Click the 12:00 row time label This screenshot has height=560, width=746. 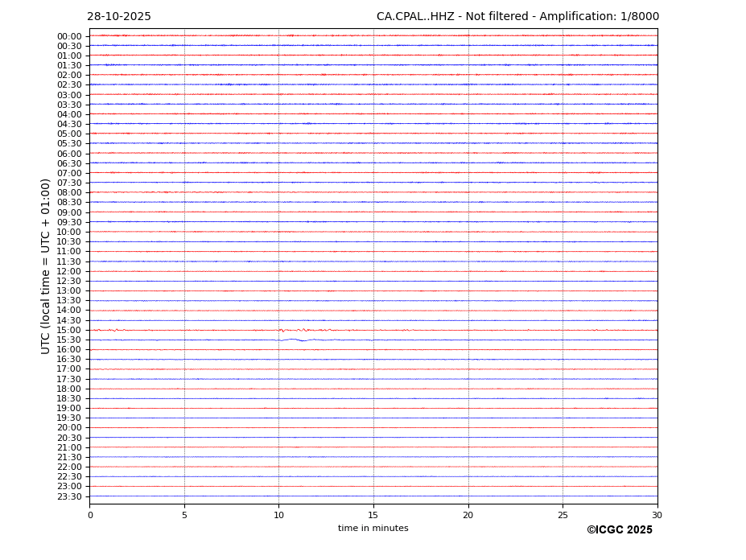69,271
